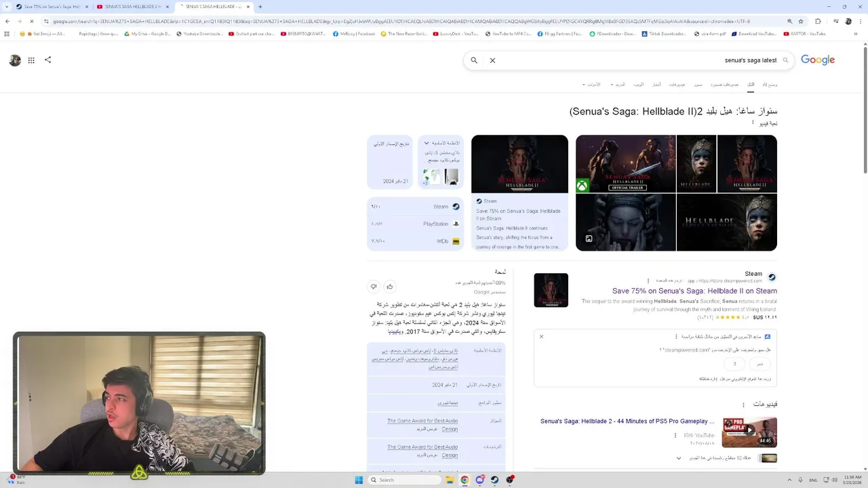The image size is (868, 488).
Task: Open 'Save 75% on Senua's Saga' Steam link
Action: 694,291
